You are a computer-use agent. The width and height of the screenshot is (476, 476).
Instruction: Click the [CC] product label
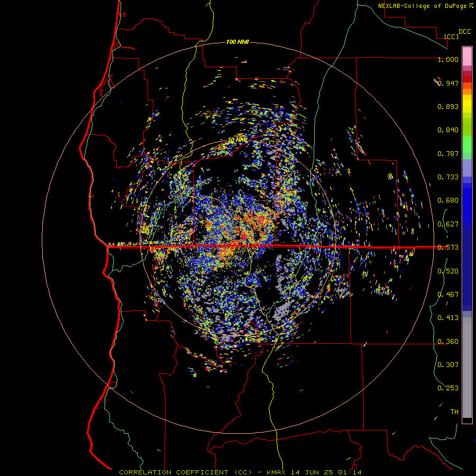451,36
